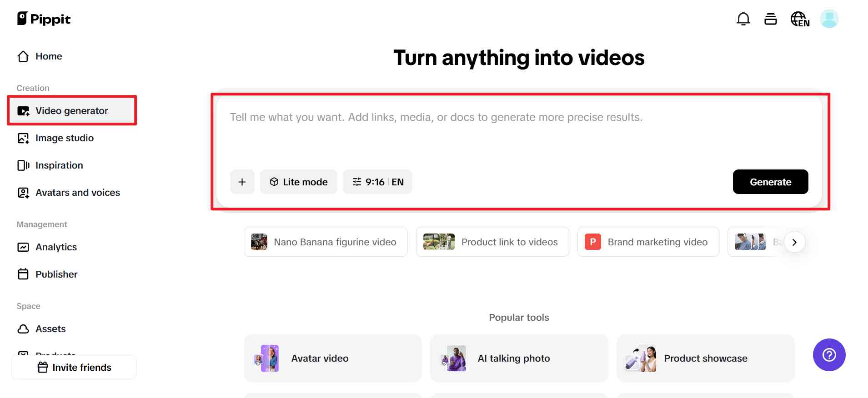Open the language globe EN icon
The width and height of the screenshot is (868, 398).
tap(800, 19)
